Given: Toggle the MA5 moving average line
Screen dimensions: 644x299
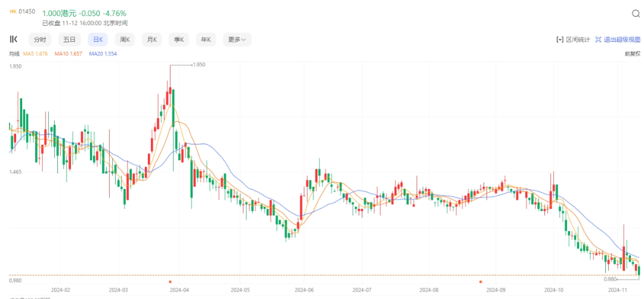Looking at the screenshot, I should tap(36, 54).
